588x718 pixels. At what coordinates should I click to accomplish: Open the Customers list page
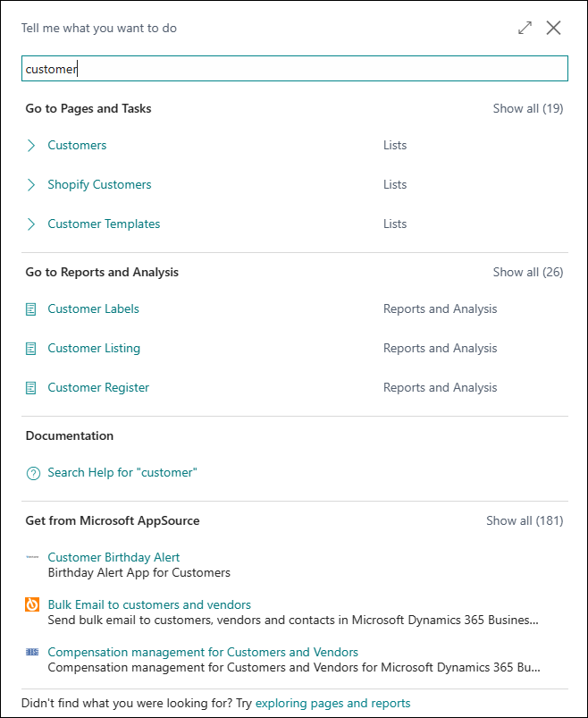pyautogui.click(x=77, y=145)
